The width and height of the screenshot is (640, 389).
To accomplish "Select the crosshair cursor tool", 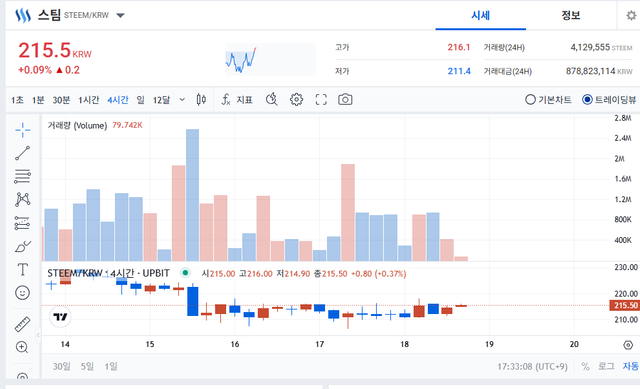I will pyautogui.click(x=22, y=130).
